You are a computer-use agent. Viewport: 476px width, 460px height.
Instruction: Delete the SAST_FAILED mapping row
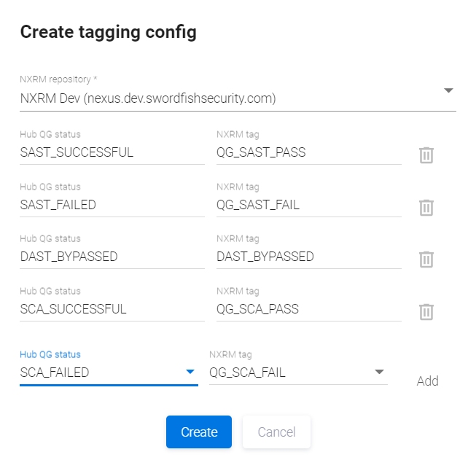[x=426, y=208]
